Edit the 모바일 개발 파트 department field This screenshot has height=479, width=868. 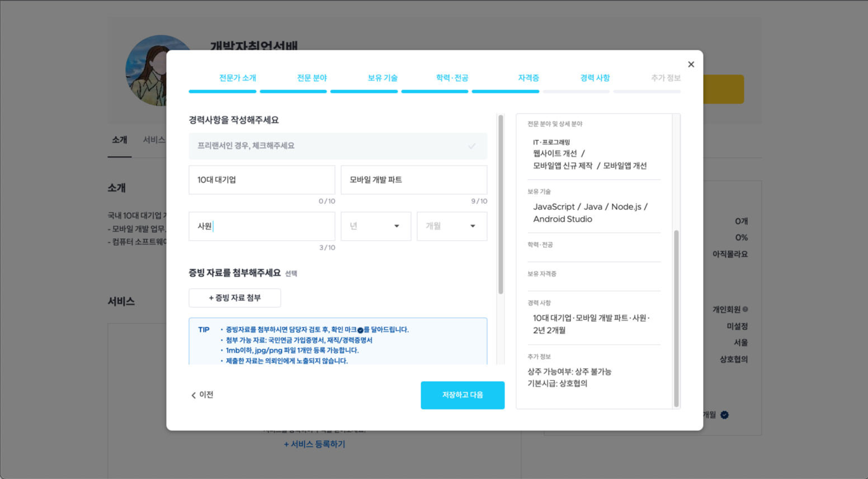point(414,180)
